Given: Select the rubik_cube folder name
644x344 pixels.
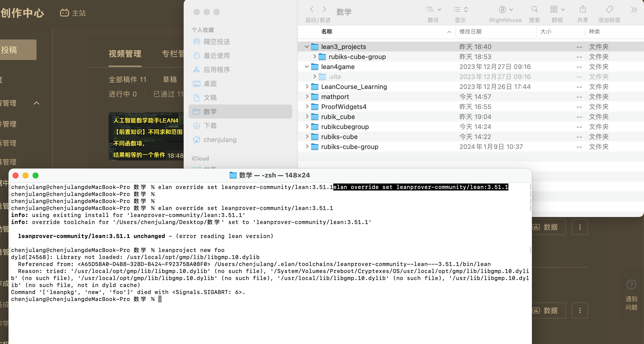Looking at the screenshot, I should [338, 117].
